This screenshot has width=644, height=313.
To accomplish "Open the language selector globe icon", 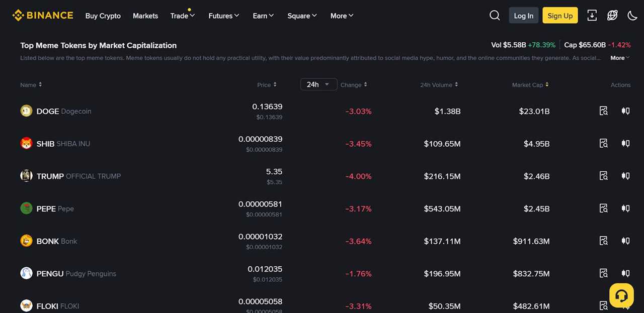I will (x=612, y=16).
